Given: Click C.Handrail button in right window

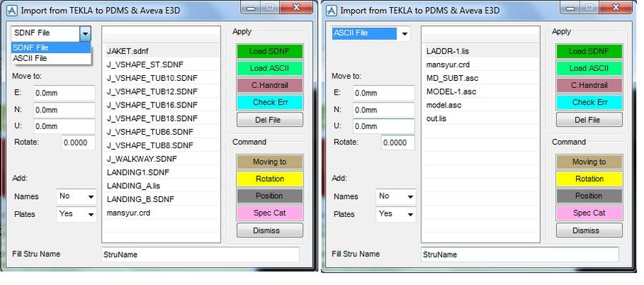Looking at the screenshot, I should click(589, 85).
